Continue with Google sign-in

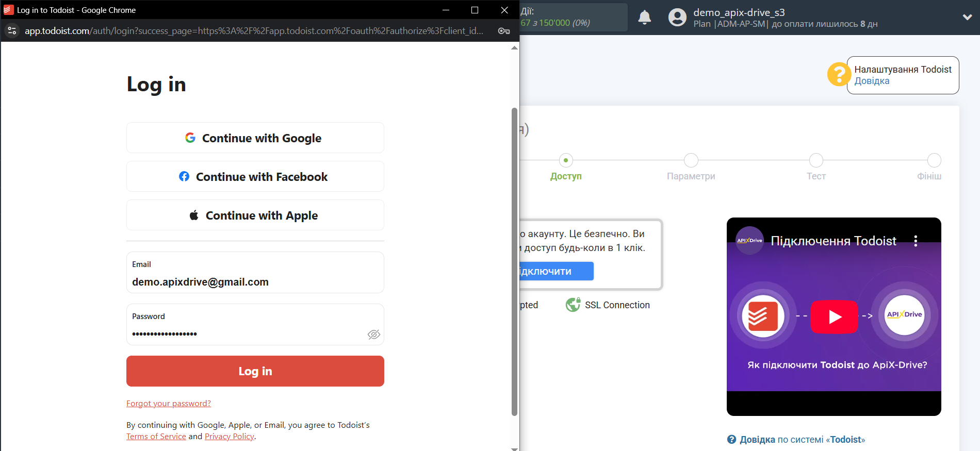tap(255, 138)
